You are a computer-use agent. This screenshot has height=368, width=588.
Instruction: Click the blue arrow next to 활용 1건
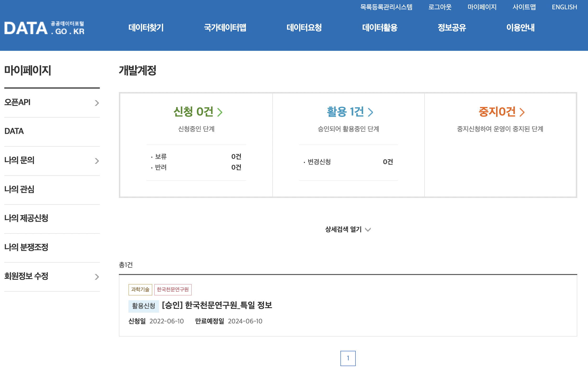click(371, 112)
